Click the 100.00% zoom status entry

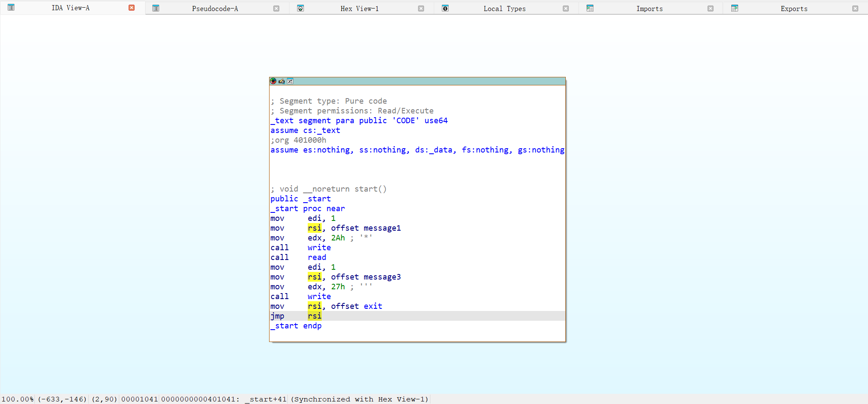(x=17, y=399)
